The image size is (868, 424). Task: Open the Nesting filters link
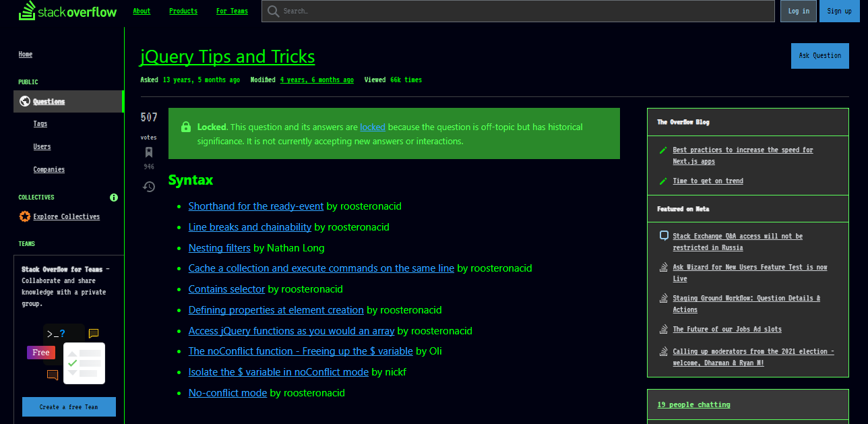coord(220,248)
